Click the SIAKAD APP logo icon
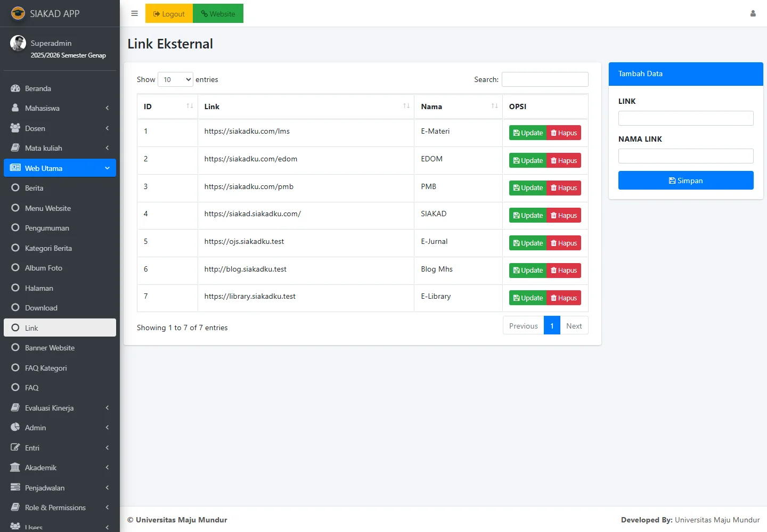Viewport: 767px width, 532px height. 18,13
